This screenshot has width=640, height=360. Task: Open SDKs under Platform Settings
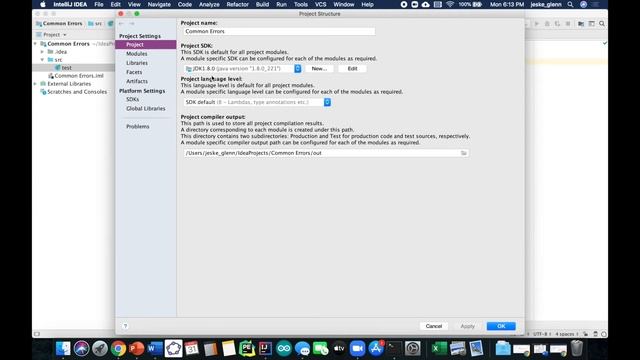132,99
